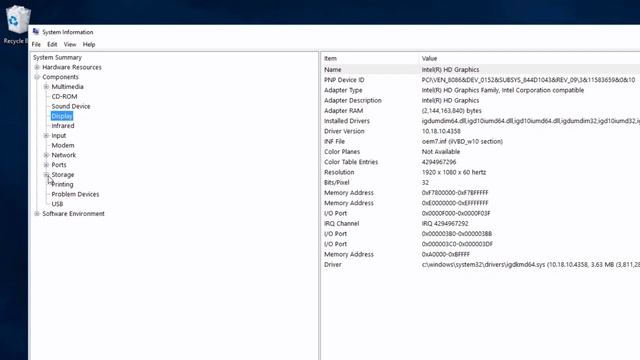This screenshot has width=640, height=360.
Task: Select the Adapter RAM row
Action: click(x=481, y=111)
